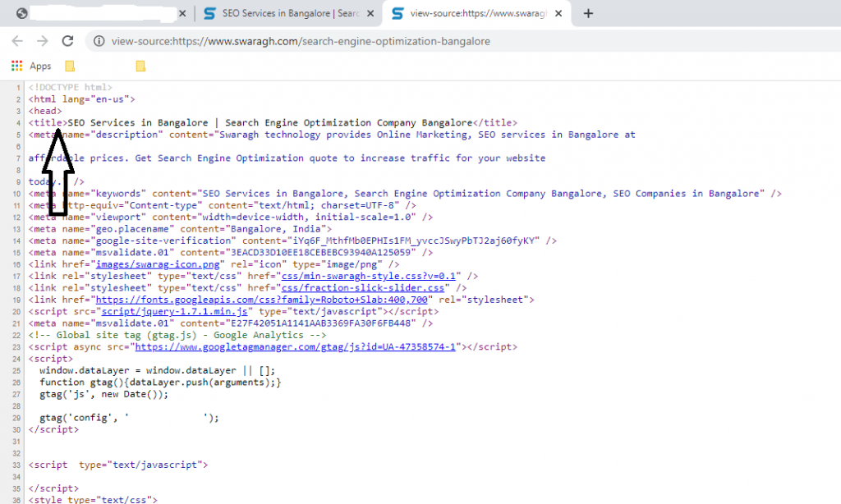Click the meta description content text
This screenshot has height=504, width=841.
[x=427, y=135]
